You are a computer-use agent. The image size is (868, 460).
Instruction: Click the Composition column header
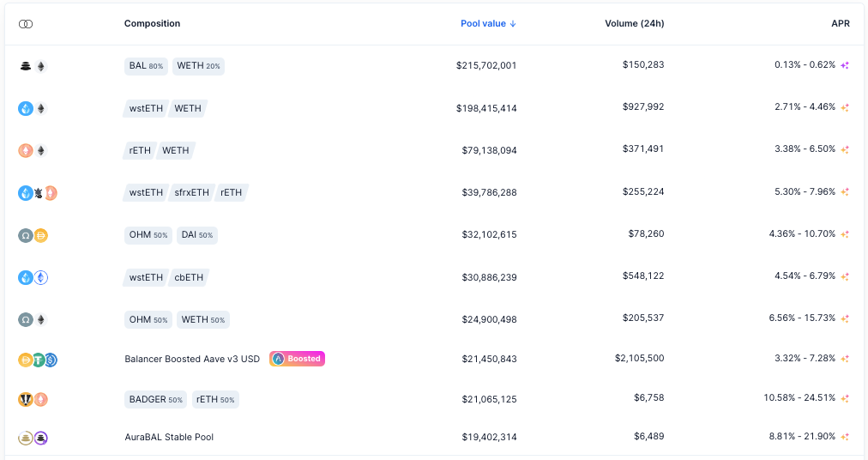pos(152,24)
